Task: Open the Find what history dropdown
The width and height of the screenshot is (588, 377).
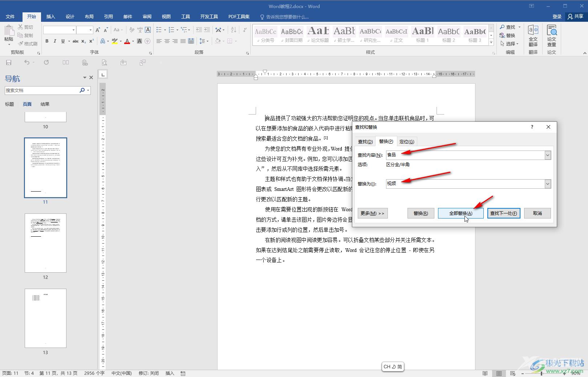Action: (548, 155)
